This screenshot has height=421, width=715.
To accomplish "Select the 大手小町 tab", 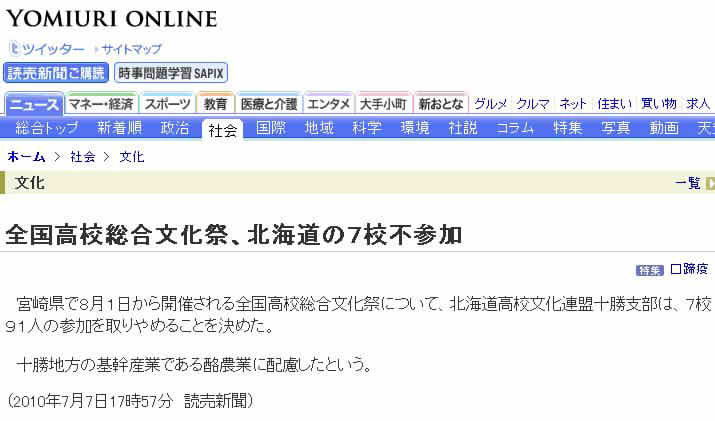I will point(383,104).
